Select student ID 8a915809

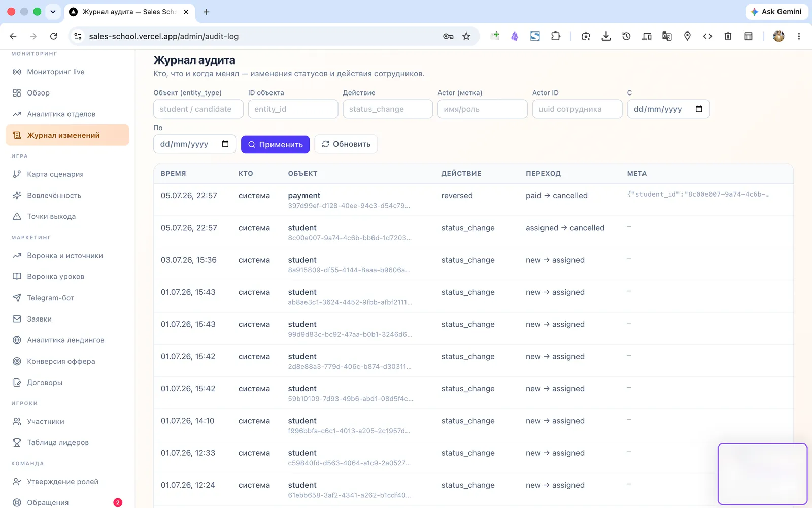[x=349, y=270]
